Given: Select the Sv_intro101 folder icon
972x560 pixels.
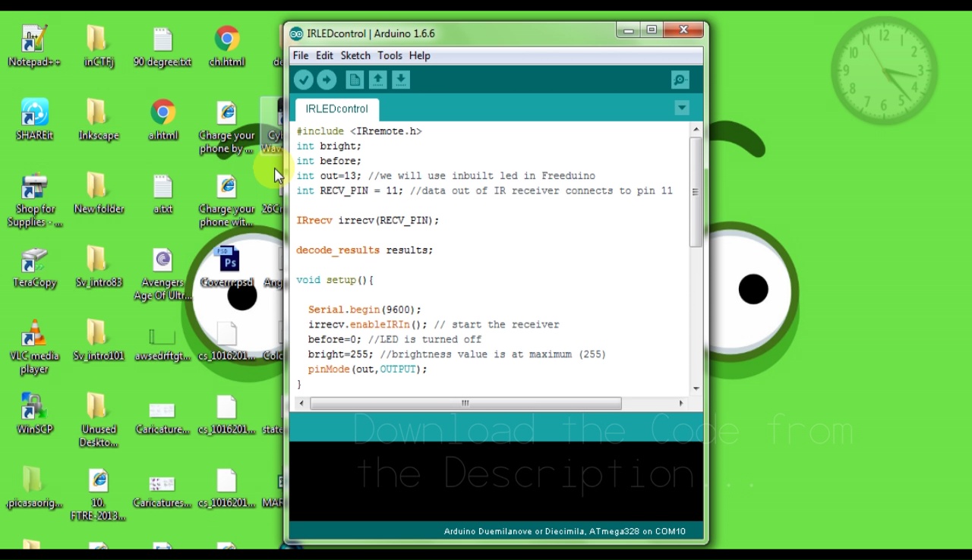Looking at the screenshot, I should pos(99,341).
